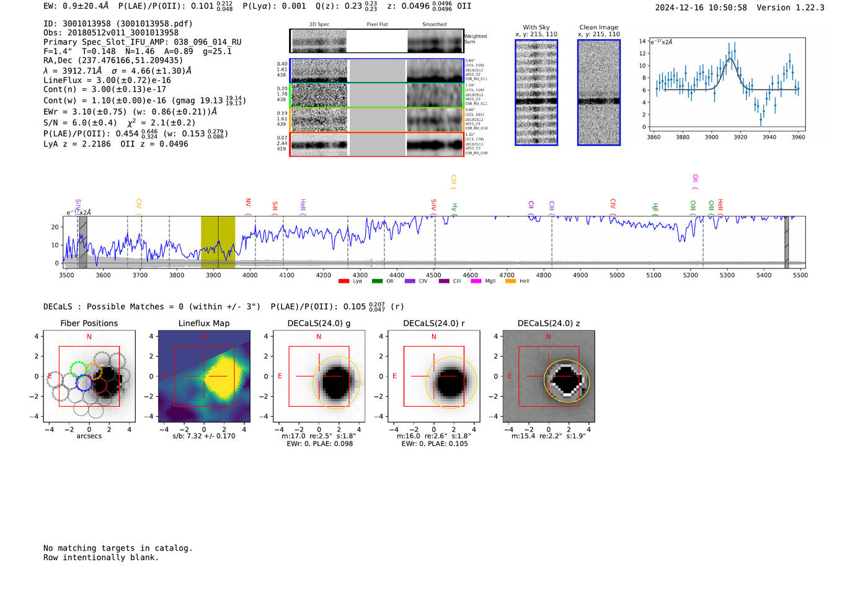This screenshot has height=591, width=868.
Task: Click the 2024-12-16 10:50:58 timestamp
Action: pos(701,7)
